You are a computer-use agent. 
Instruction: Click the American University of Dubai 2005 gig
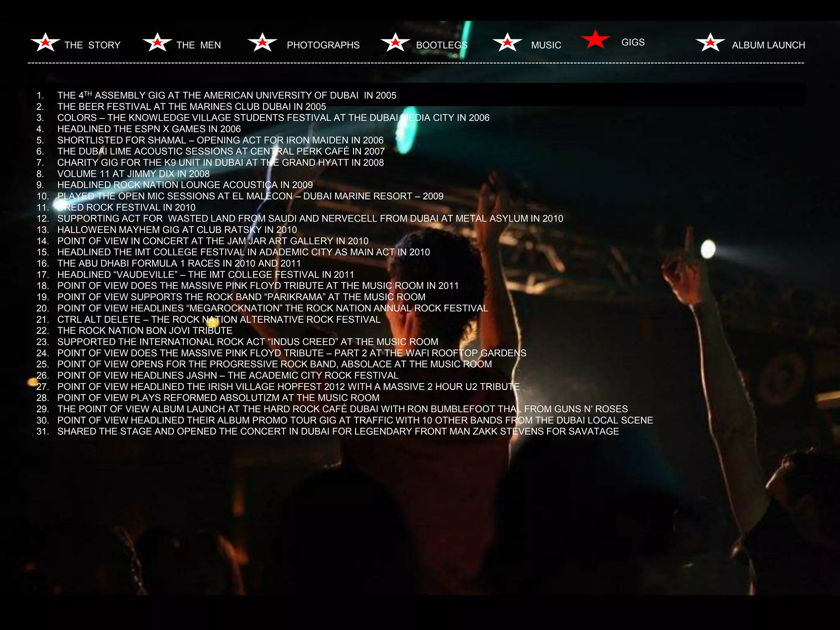click(x=226, y=96)
